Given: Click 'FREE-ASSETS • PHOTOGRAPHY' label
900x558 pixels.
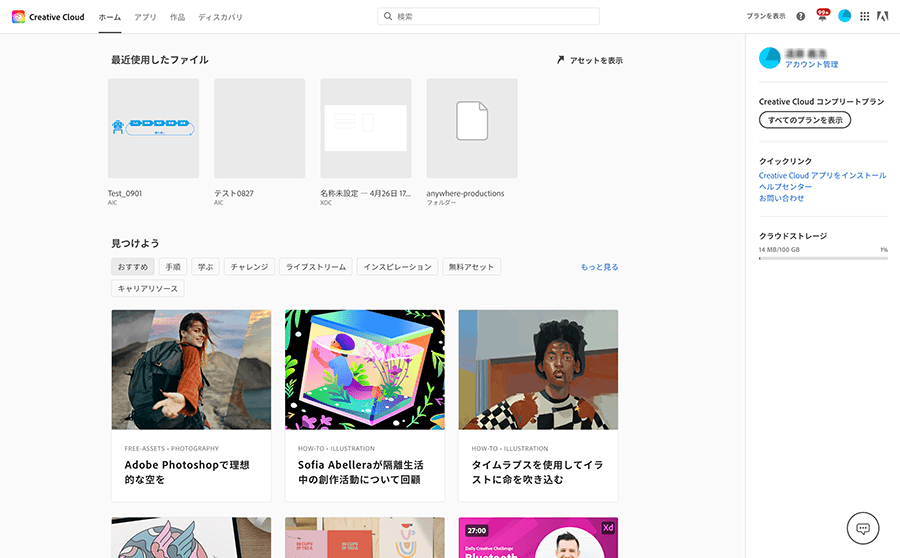Looking at the screenshot, I should (172, 448).
